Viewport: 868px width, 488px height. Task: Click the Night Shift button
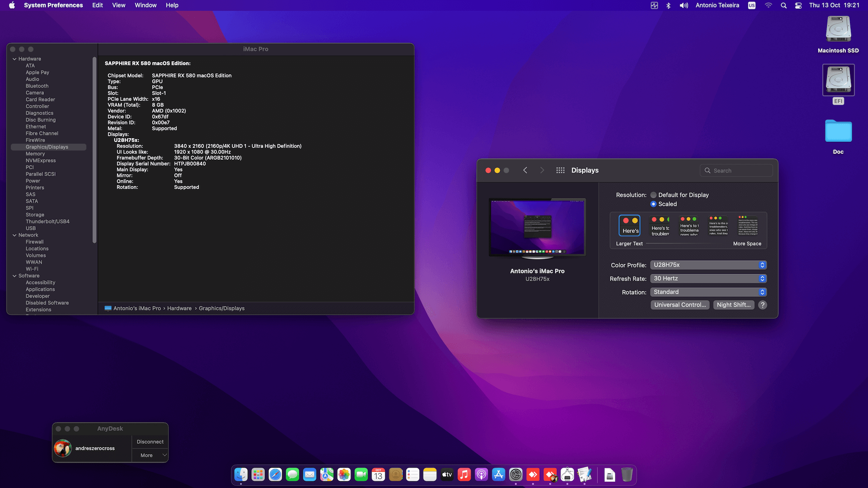(734, 305)
